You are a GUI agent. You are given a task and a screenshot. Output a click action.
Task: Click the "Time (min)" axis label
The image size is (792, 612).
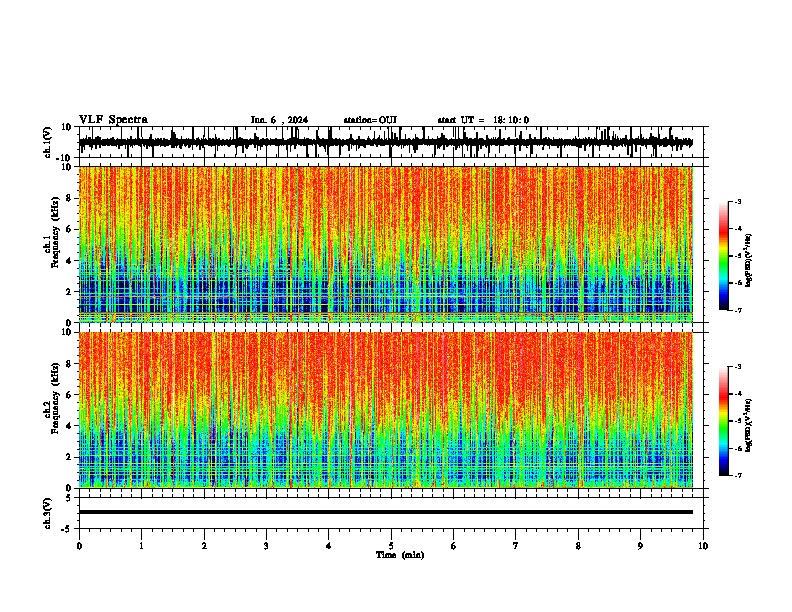click(400, 555)
